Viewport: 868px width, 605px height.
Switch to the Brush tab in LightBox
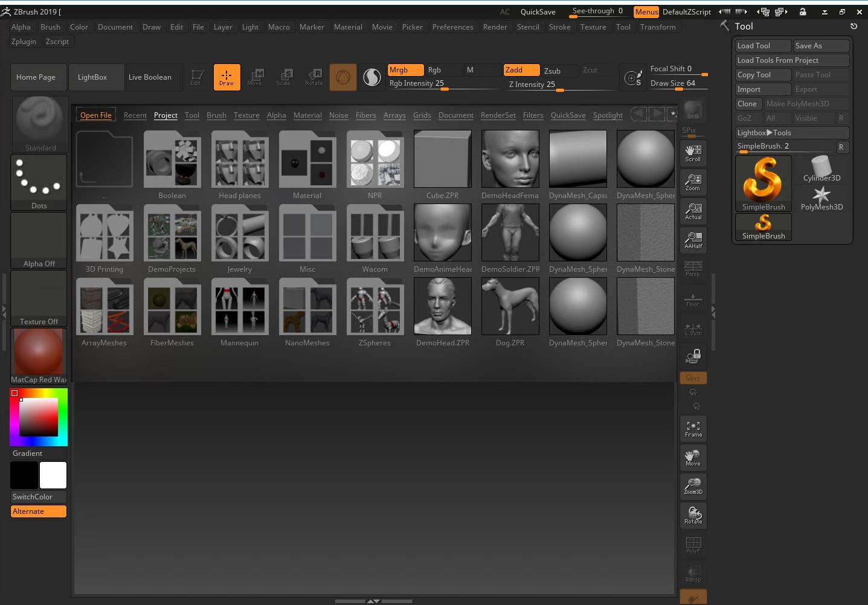pyautogui.click(x=216, y=115)
